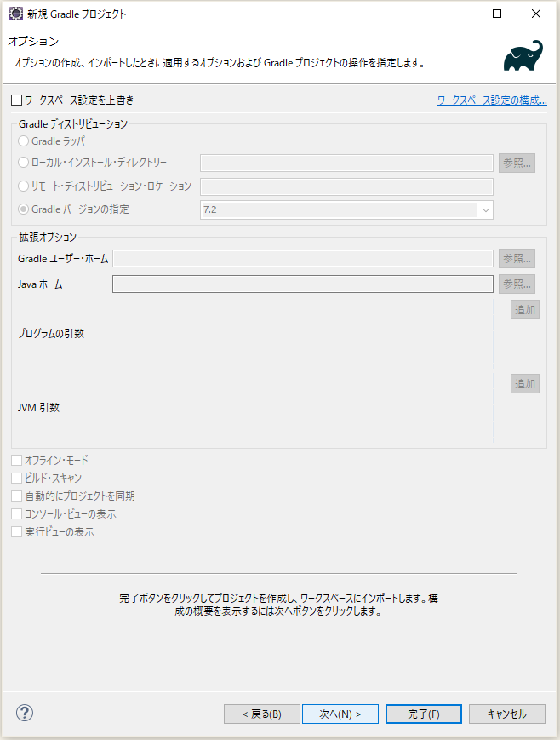Viewport: 560px width, 740px height.
Task: Click the Gradle elephant logo
Action: pos(523,55)
